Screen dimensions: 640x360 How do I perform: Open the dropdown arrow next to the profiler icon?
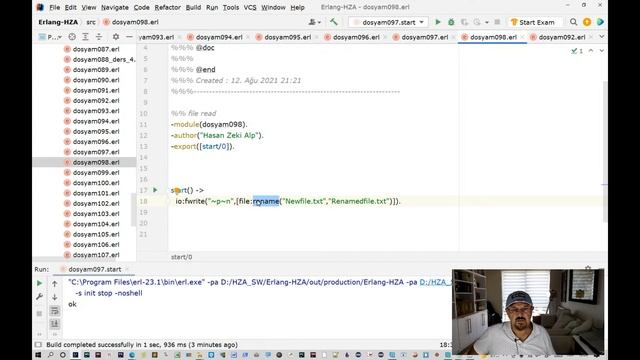(x=487, y=22)
